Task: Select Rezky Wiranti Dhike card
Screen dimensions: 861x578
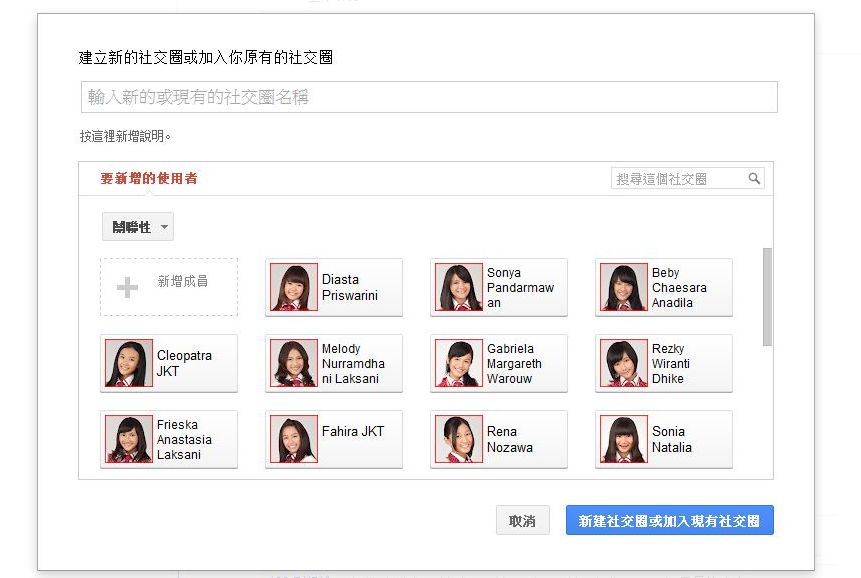Action: pos(664,364)
